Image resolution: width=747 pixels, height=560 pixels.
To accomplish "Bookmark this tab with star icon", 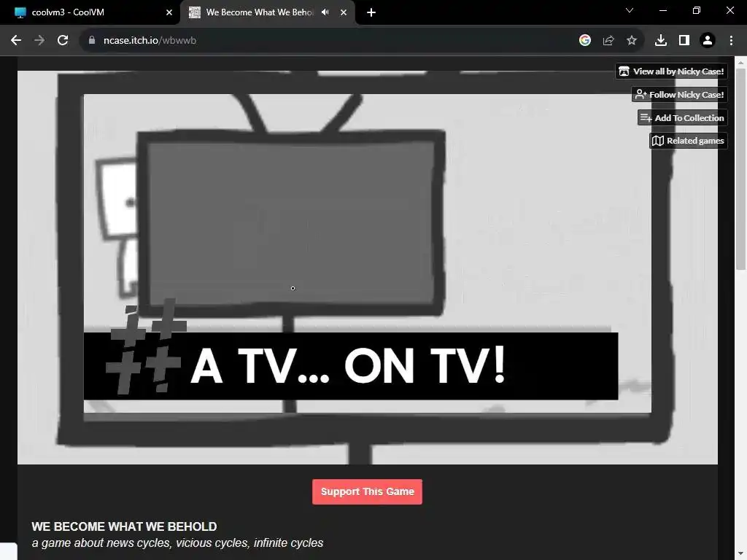I will pyautogui.click(x=632, y=41).
